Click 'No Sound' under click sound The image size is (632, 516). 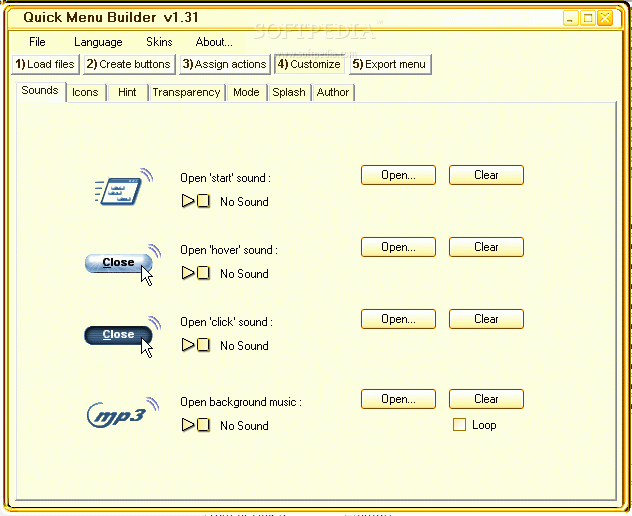pyautogui.click(x=244, y=345)
